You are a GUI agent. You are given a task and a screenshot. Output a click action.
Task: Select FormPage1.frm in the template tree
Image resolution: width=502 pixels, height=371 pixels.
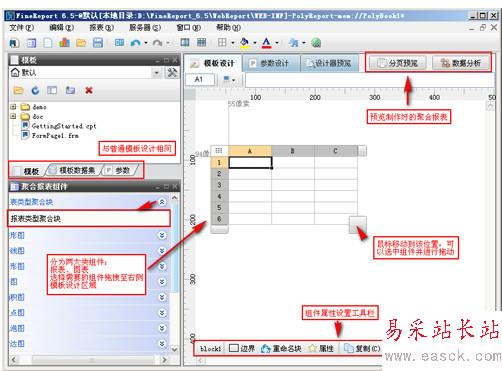pyautogui.click(x=50, y=136)
